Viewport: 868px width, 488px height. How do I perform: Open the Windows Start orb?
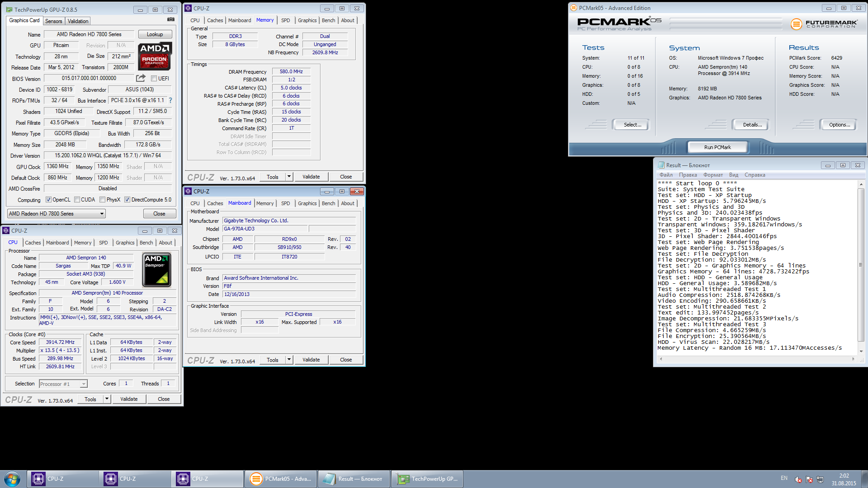[12, 479]
